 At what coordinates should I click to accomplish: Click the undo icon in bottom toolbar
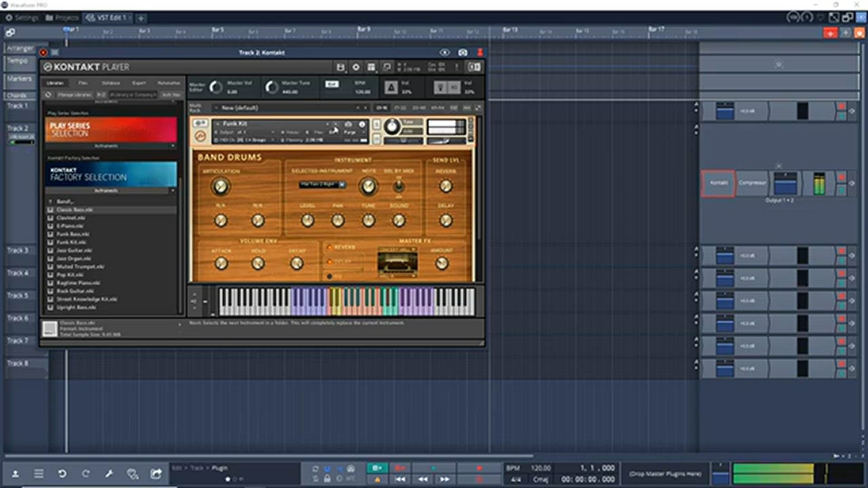tap(62, 473)
